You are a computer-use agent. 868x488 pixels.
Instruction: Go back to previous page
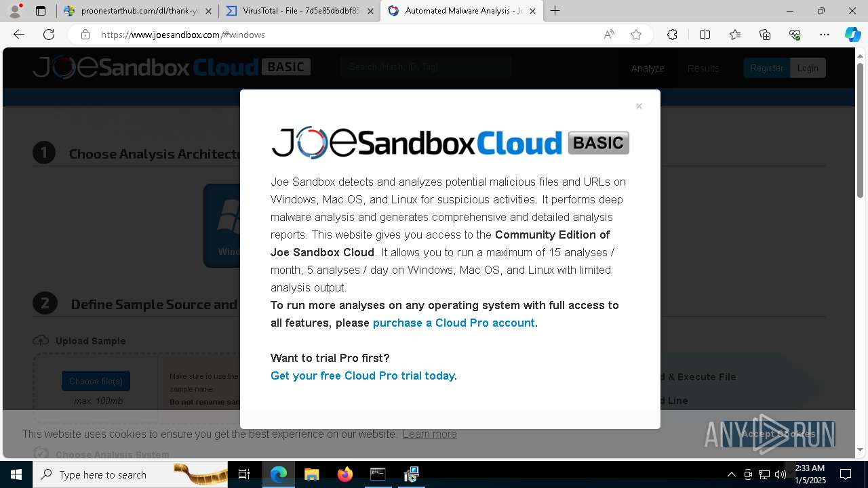click(x=19, y=35)
